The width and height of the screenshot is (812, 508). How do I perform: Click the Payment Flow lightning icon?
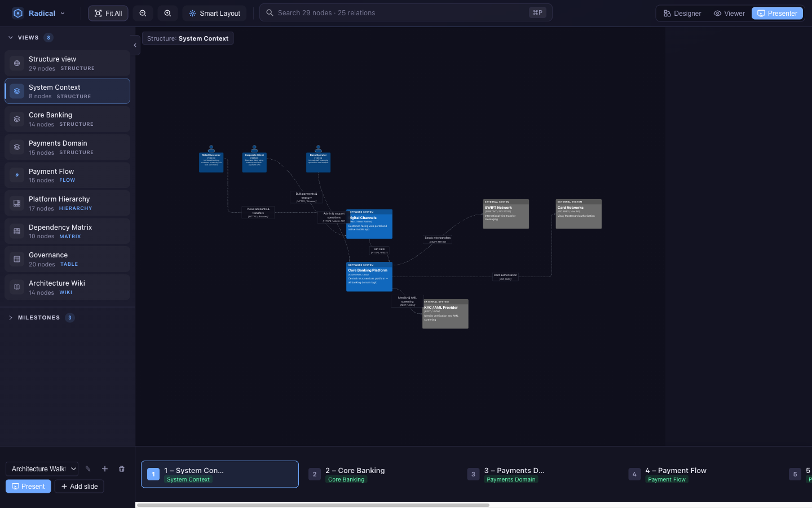click(17, 176)
